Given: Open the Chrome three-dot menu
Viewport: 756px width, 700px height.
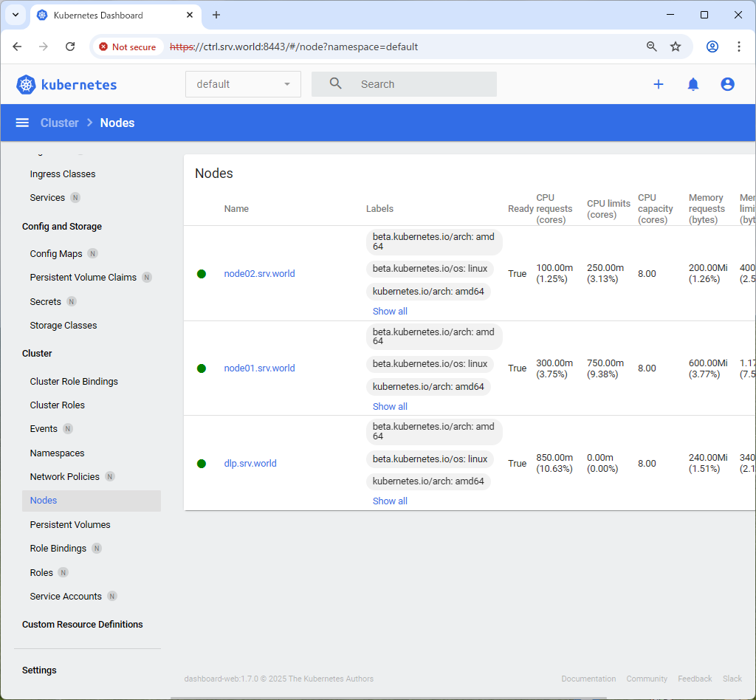Looking at the screenshot, I should point(738,47).
